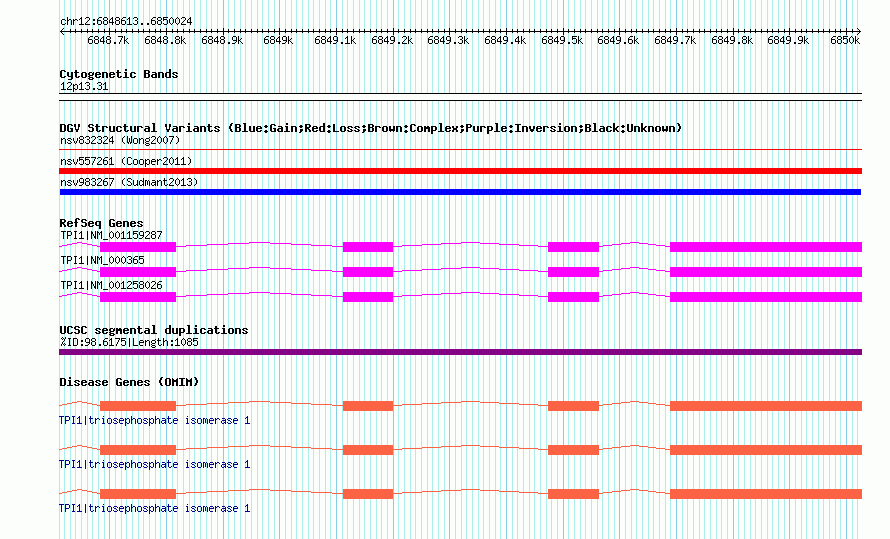Select the 6849.2k scale label
Viewport: 890px width, 539px height.
pyautogui.click(x=392, y=40)
